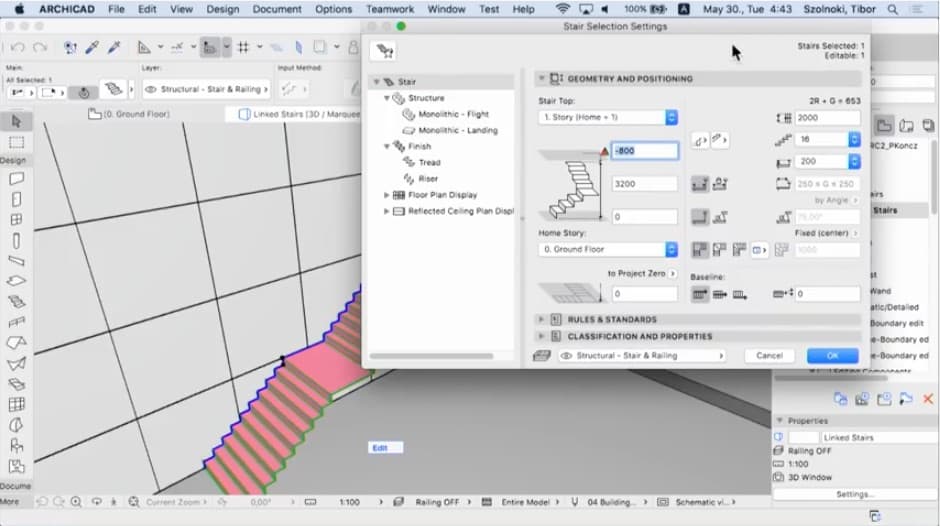Open the number of risers dropdown
Viewport: 940px width, 526px height.
click(854, 139)
